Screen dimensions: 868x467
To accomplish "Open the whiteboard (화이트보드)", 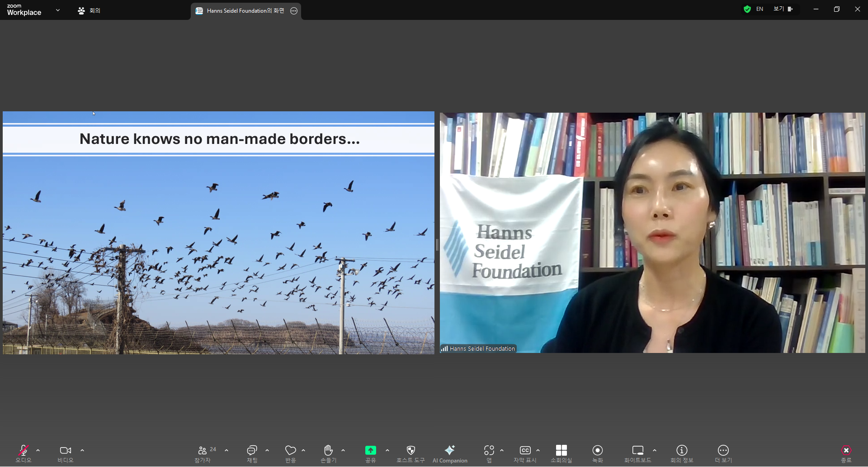I will tap(637, 451).
